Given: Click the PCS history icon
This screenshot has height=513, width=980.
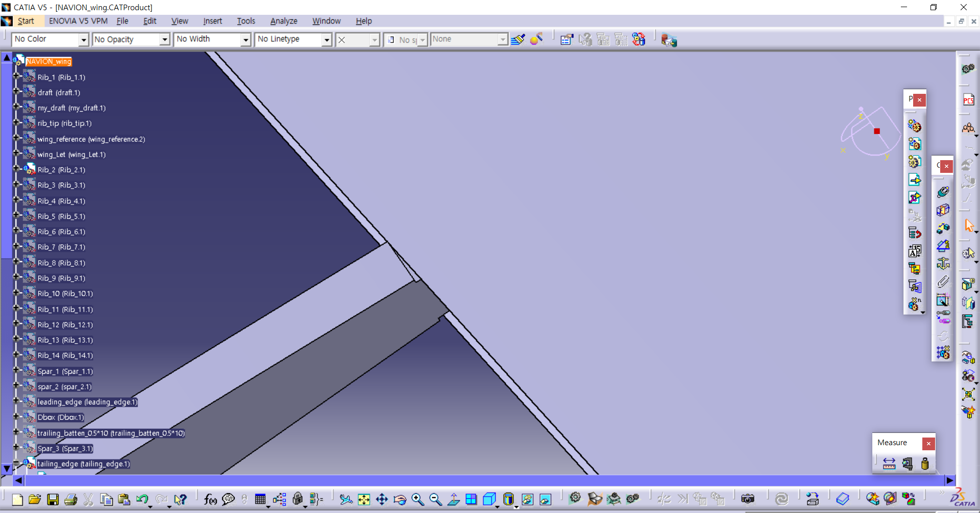Looking at the screenshot, I should point(969,100).
